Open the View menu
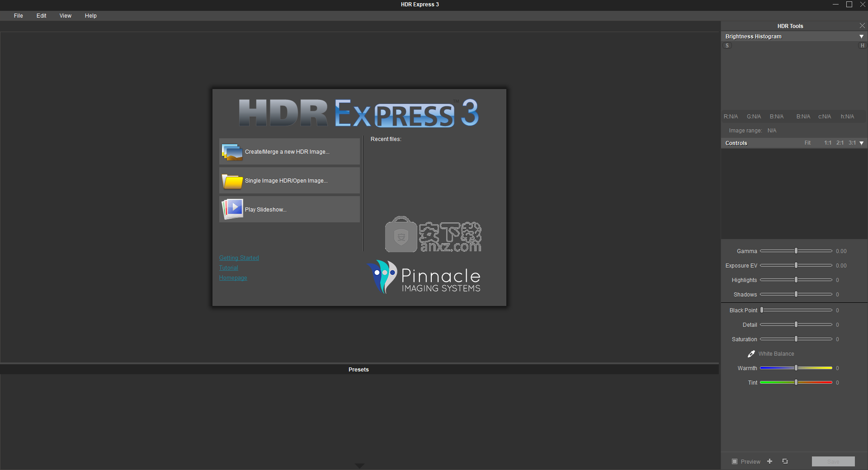868x470 pixels. pos(66,16)
